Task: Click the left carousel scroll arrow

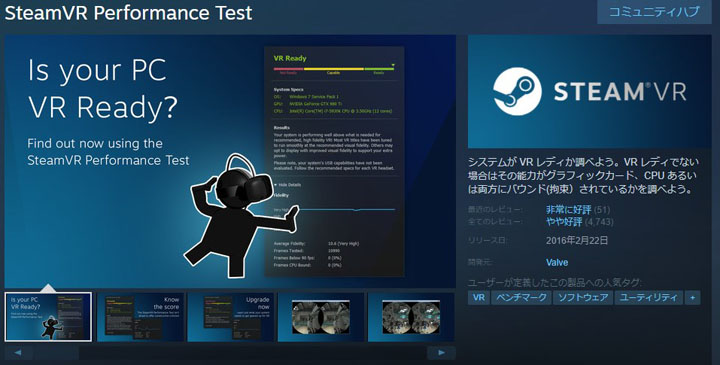Action: point(18,353)
